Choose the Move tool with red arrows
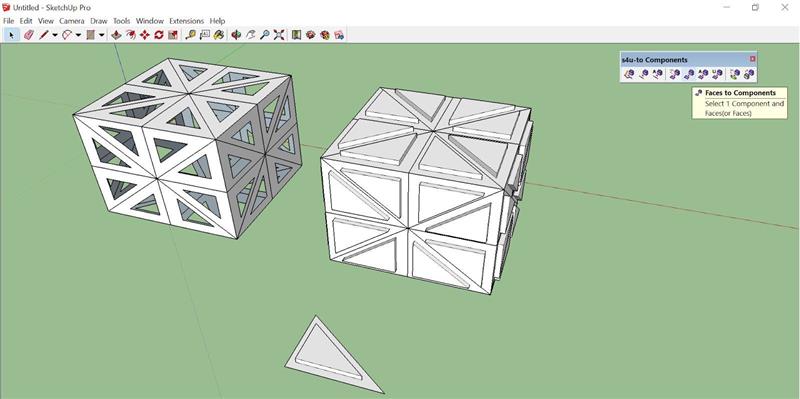Image resolution: width=800 pixels, height=399 pixels. [145, 35]
